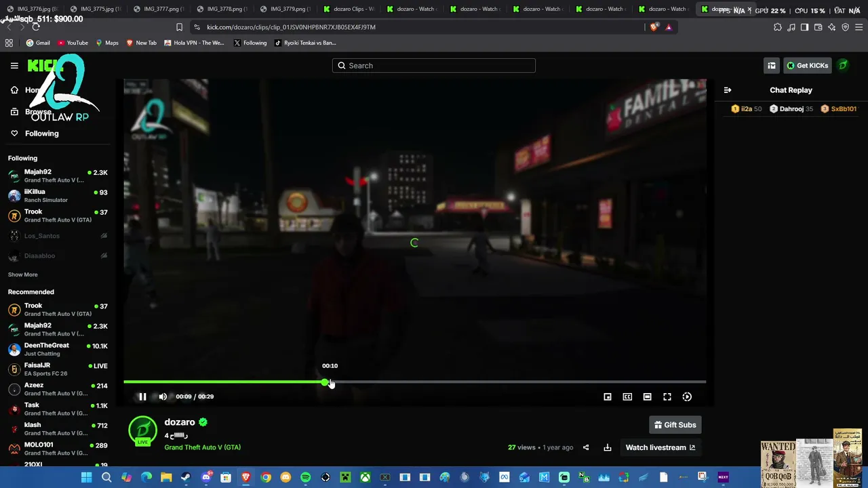
Task: Open the apps grid in bookmarks bar
Action: [9, 43]
